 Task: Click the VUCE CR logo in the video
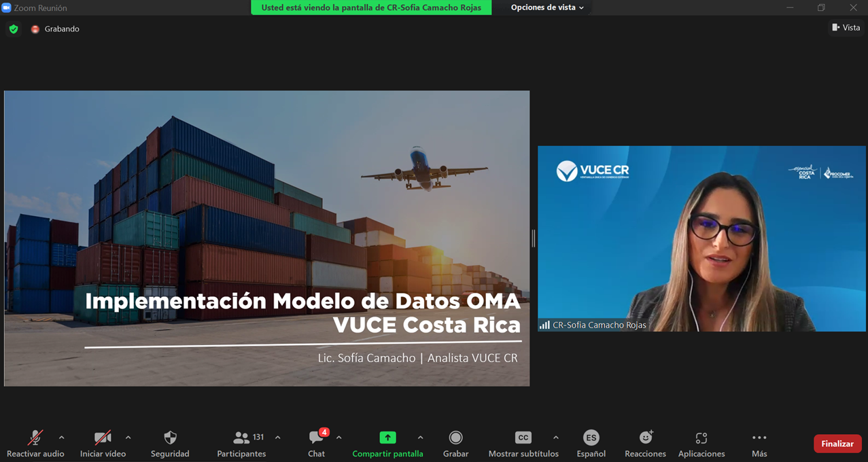[593, 171]
